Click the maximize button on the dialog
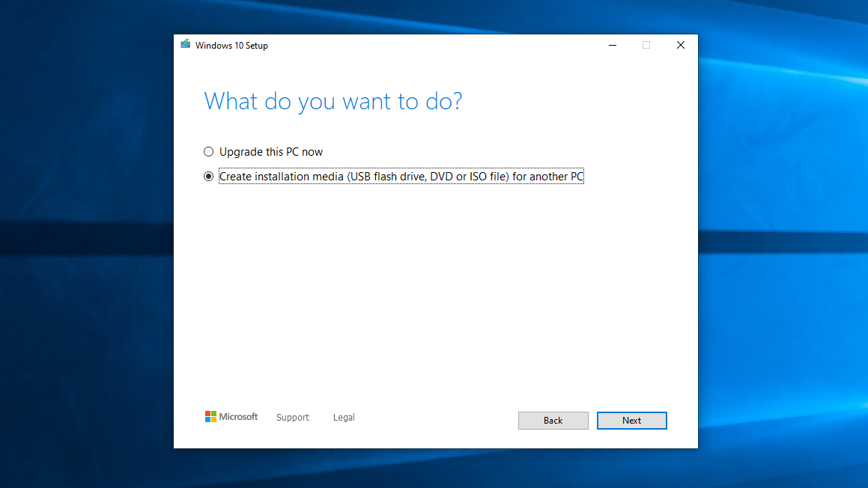 [x=646, y=45]
